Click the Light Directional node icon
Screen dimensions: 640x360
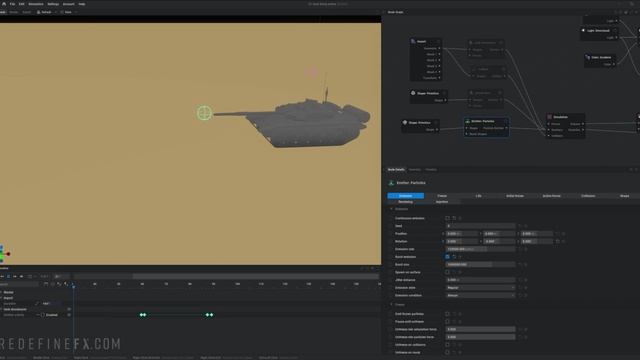coord(584,30)
